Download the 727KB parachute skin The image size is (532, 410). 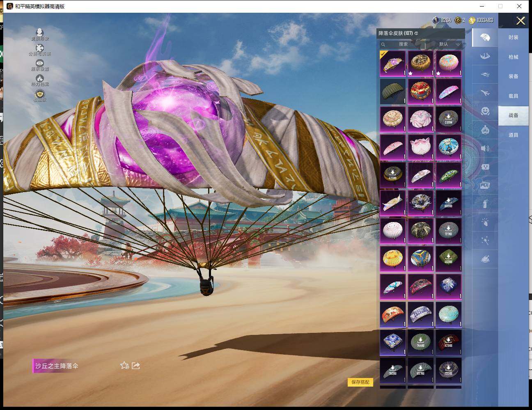pyautogui.click(x=449, y=231)
